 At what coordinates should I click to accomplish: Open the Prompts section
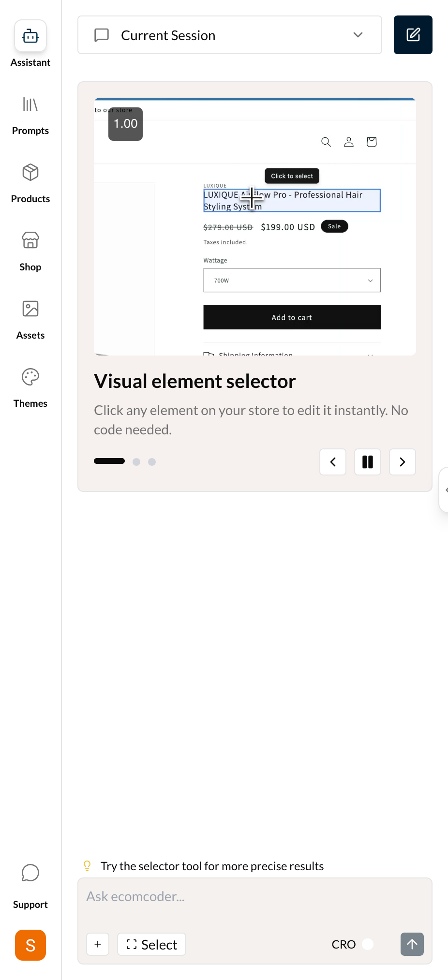[x=30, y=105]
